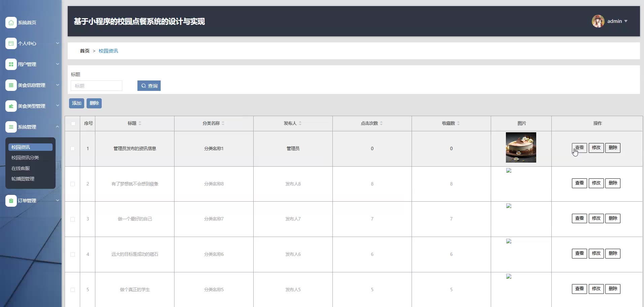Screen dimensions: 644x307
Task: Click the cake thumbnail in row 1
Action: pos(521,147)
